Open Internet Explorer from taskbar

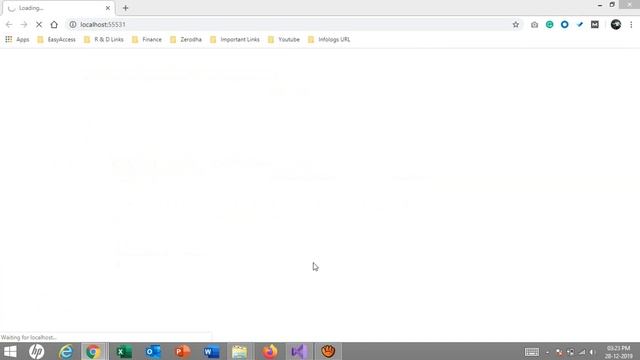pyautogui.click(x=66, y=351)
